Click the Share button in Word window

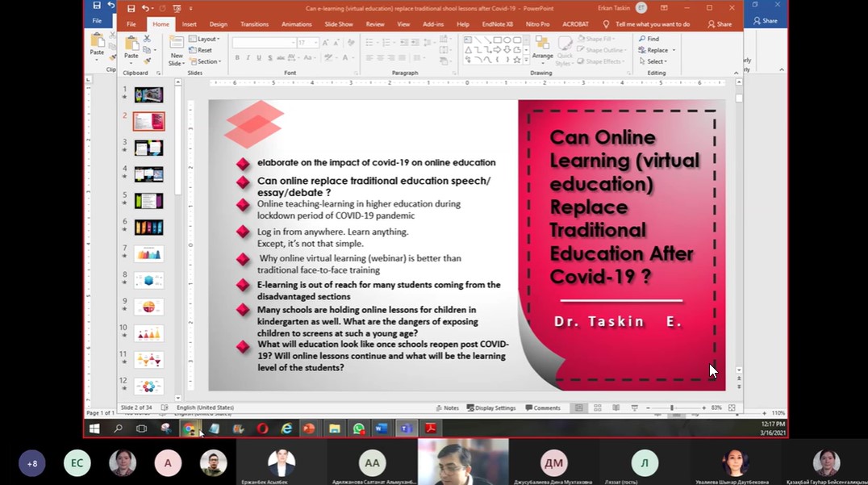(765, 21)
